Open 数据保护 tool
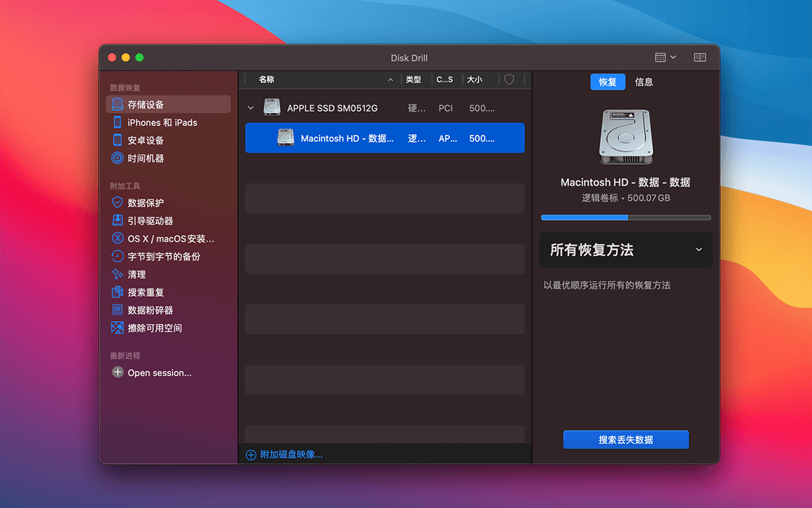This screenshot has width=812, height=508. [x=168, y=203]
